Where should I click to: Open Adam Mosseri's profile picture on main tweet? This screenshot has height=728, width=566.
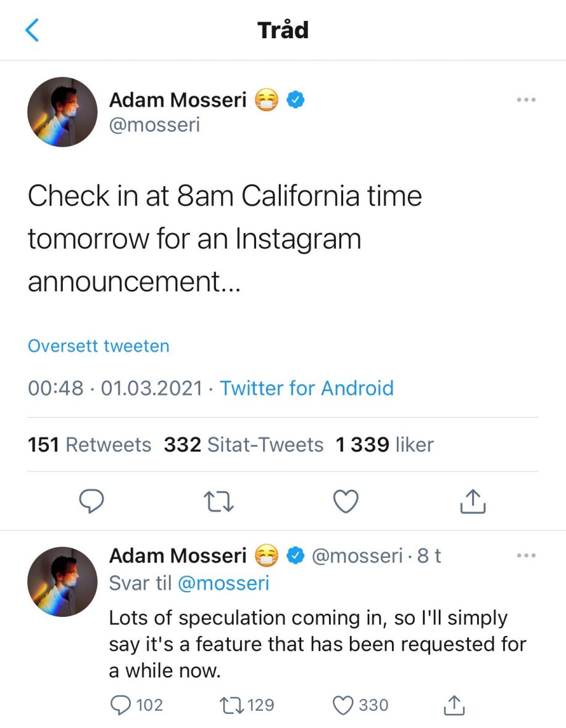tap(62, 112)
